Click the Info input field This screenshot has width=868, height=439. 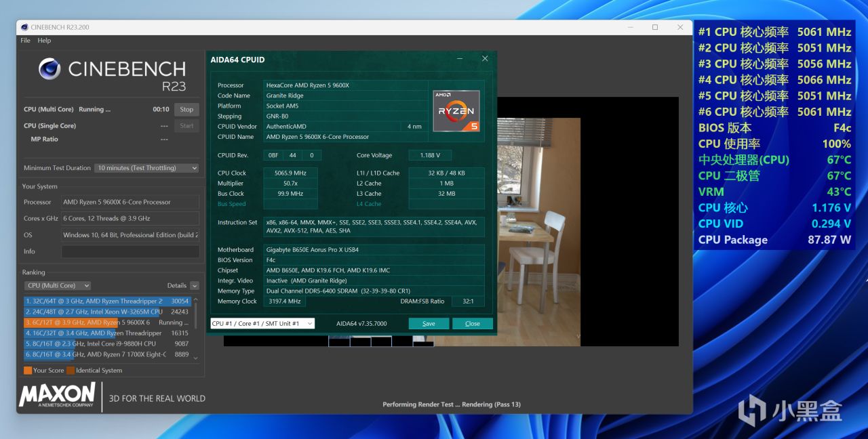coord(130,251)
